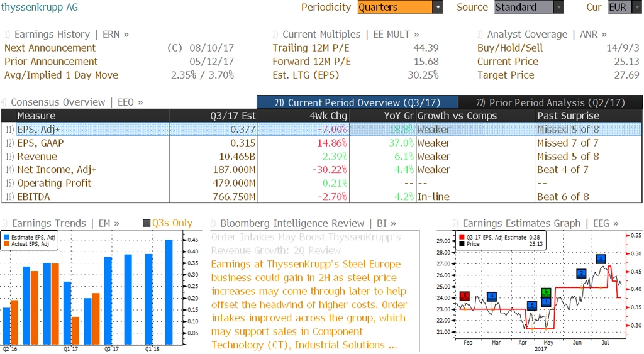Click the Prior Announcement date 05/12/17
The width and height of the screenshot is (644, 354).
tap(211, 62)
